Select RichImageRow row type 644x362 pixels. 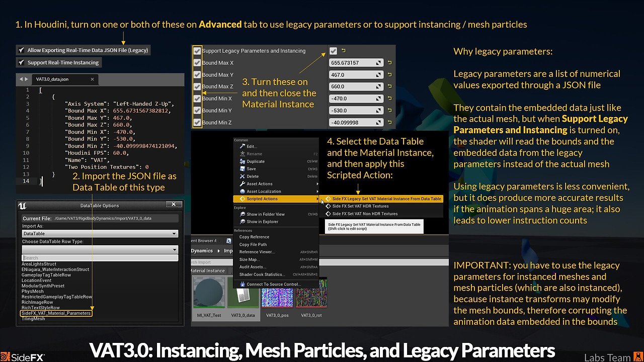pos(37,302)
